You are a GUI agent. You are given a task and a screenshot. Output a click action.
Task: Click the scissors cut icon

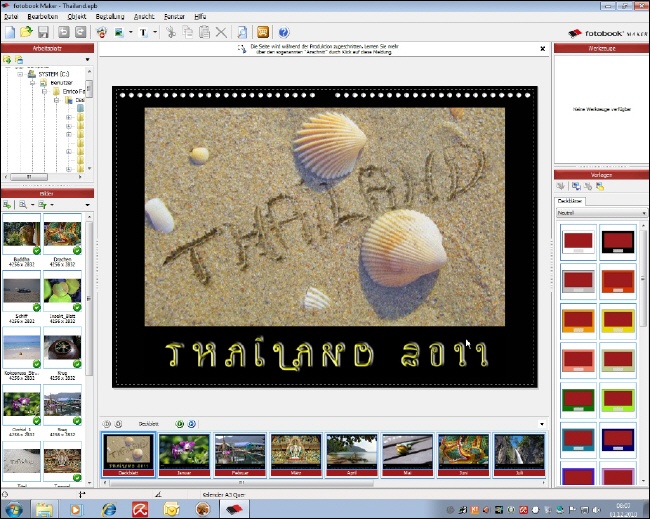171,32
